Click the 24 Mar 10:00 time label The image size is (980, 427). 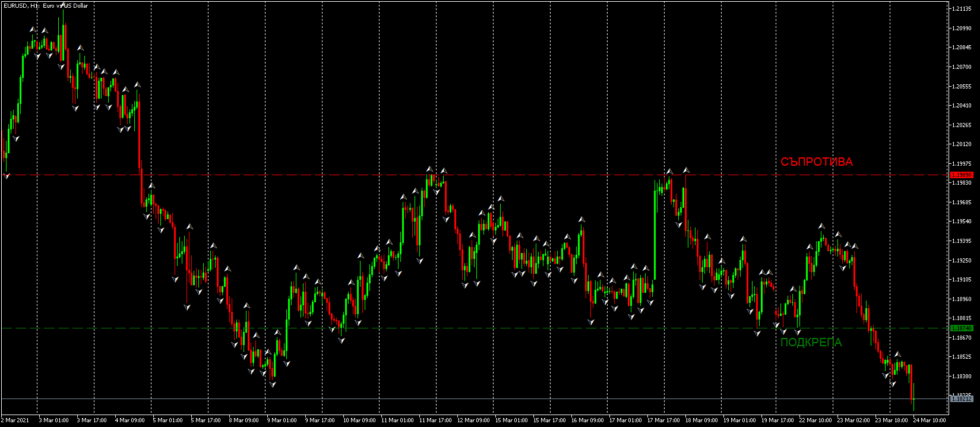click(x=930, y=420)
